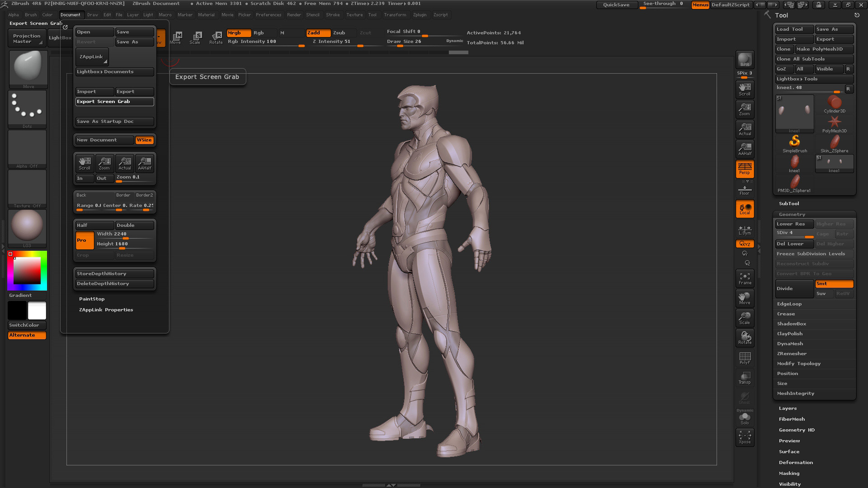Image resolution: width=868 pixels, height=488 pixels.
Task: Open the Zplugin menu
Action: (x=420, y=15)
